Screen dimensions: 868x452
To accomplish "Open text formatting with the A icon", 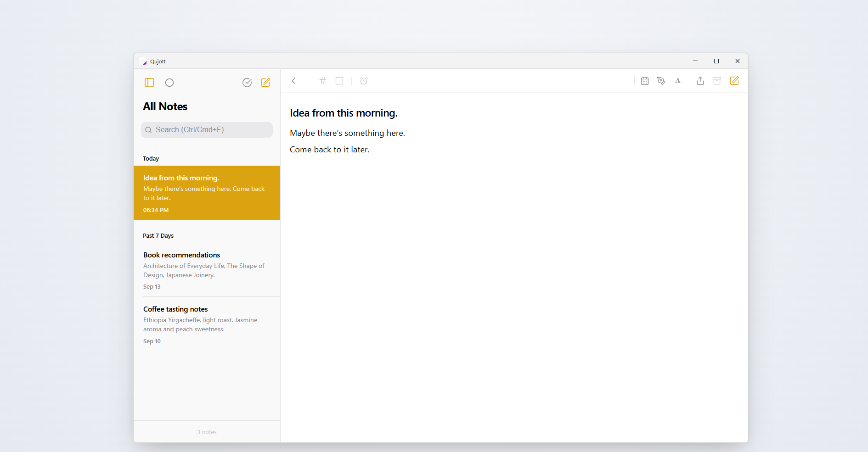I will (678, 81).
